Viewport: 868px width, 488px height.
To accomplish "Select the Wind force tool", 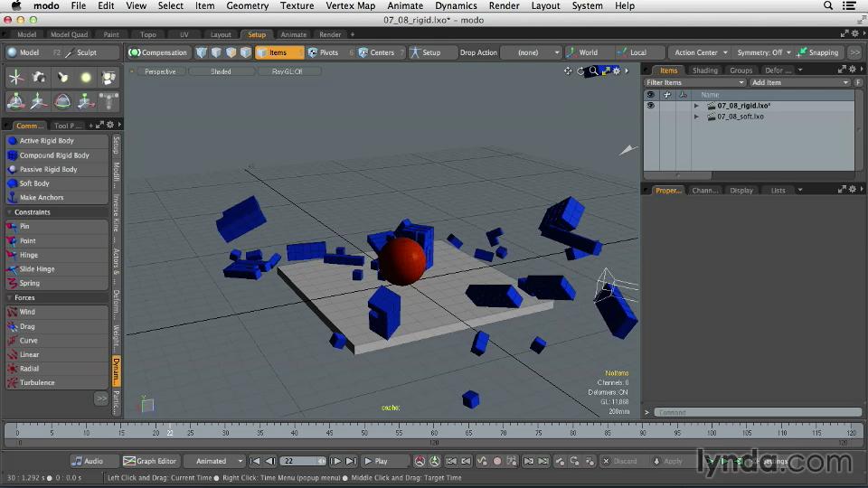I will click(x=27, y=312).
